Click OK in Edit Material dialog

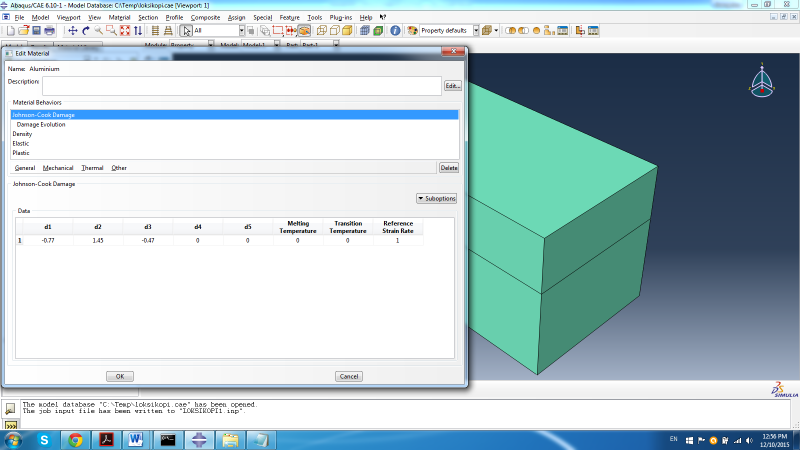tap(120, 377)
